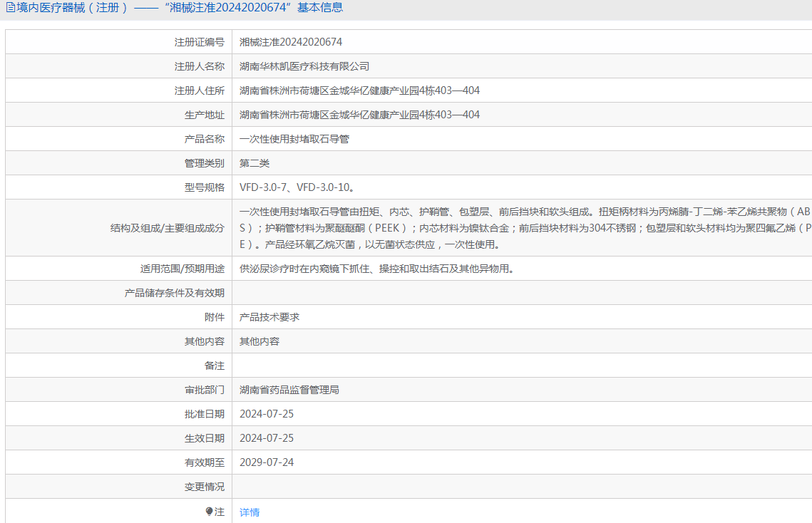Open the 详情 link

point(250,512)
